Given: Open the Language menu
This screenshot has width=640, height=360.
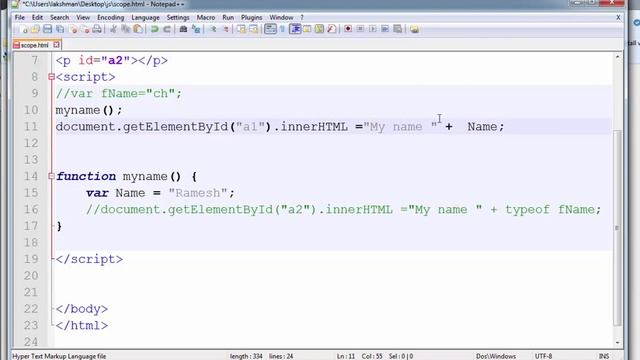Looking at the screenshot, I should [x=145, y=18].
